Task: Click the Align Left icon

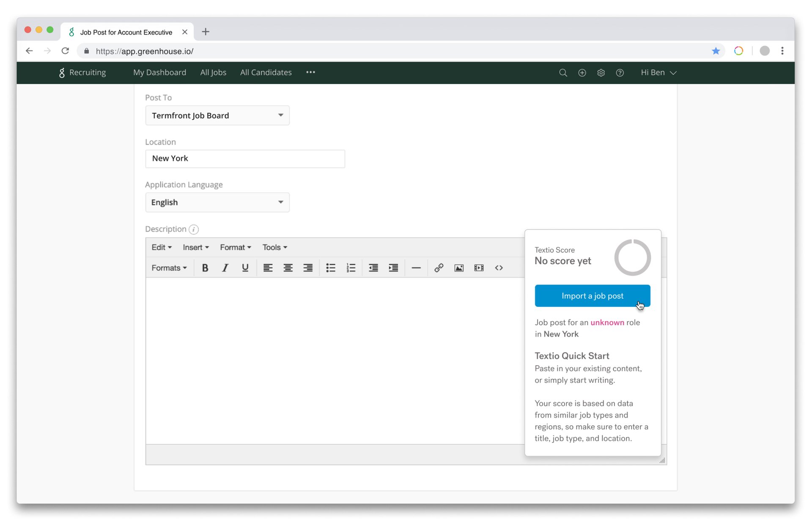Action: (x=268, y=268)
